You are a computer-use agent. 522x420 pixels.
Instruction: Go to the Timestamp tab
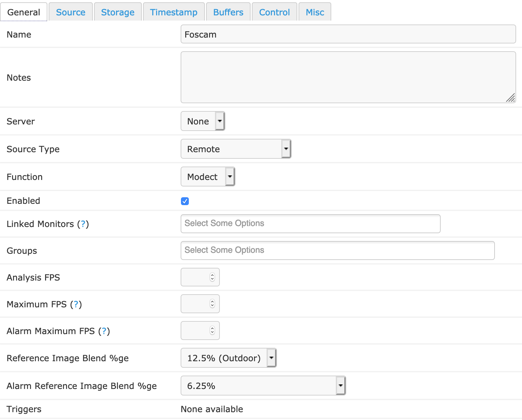173,12
